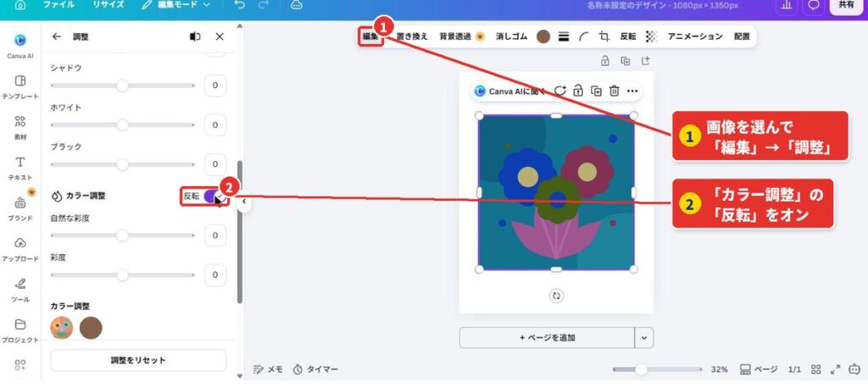The image size is (868, 392).
Task: Click the add page icon above canvas
Action: tap(645, 61)
